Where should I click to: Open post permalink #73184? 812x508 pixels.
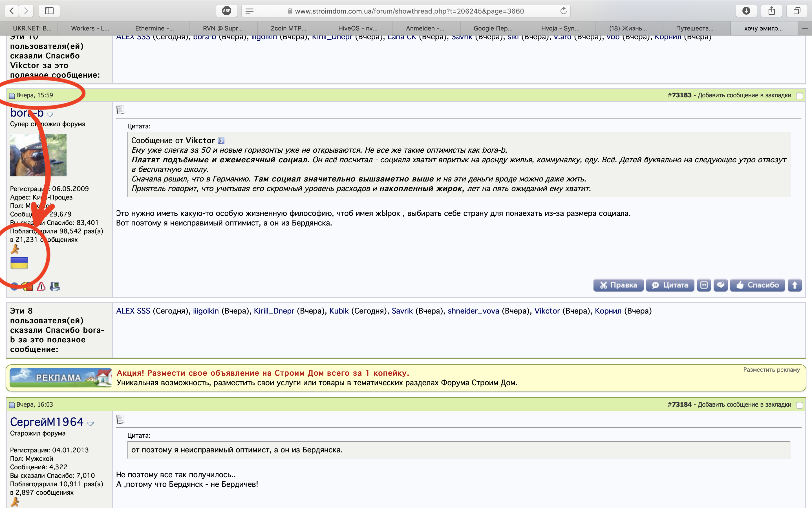point(682,404)
